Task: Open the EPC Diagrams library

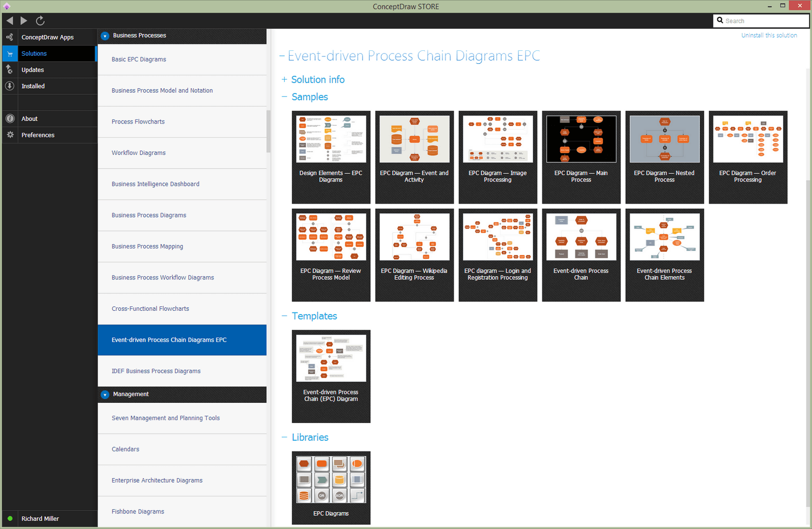Action: [x=331, y=488]
